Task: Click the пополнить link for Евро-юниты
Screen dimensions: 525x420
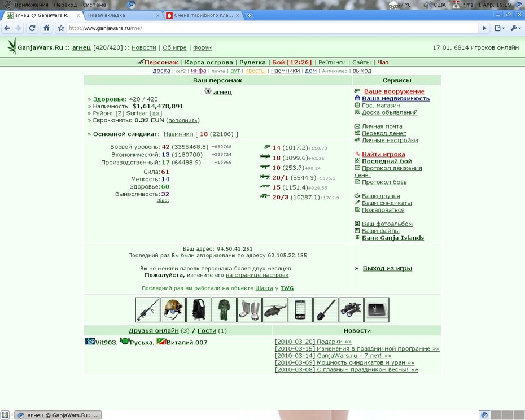Action: (183, 121)
